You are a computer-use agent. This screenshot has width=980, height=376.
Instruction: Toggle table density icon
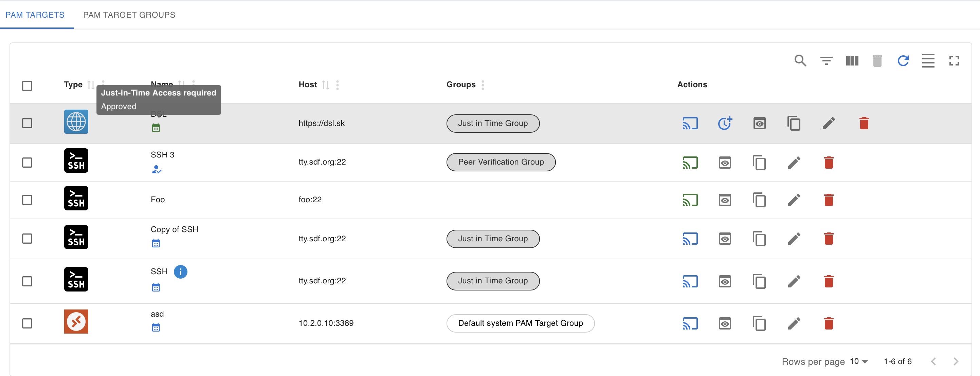tap(928, 61)
